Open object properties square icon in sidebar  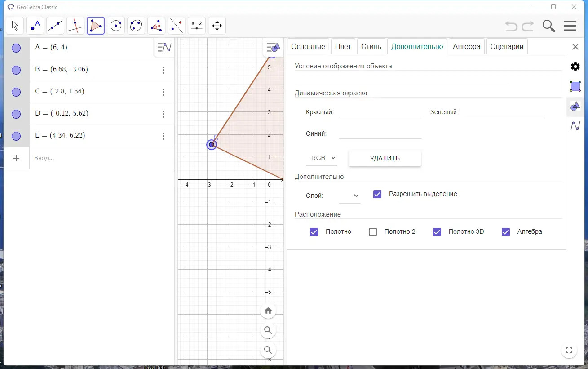pyautogui.click(x=575, y=86)
